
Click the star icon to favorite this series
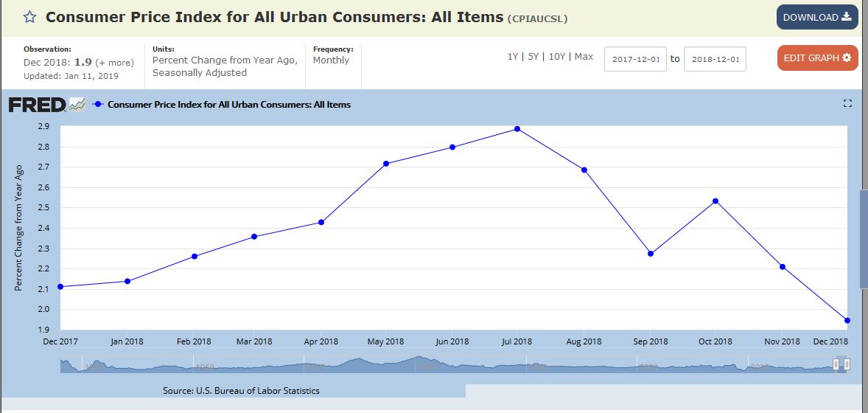[x=29, y=17]
